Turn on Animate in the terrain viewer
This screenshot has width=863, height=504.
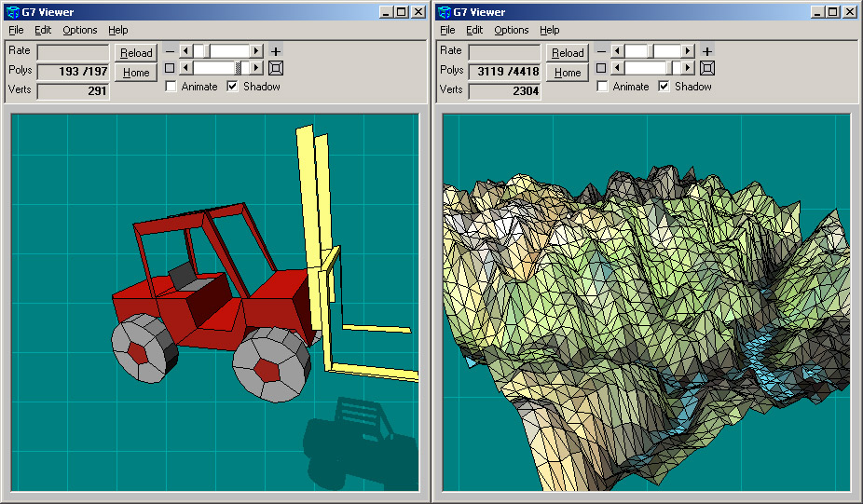[602, 87]
